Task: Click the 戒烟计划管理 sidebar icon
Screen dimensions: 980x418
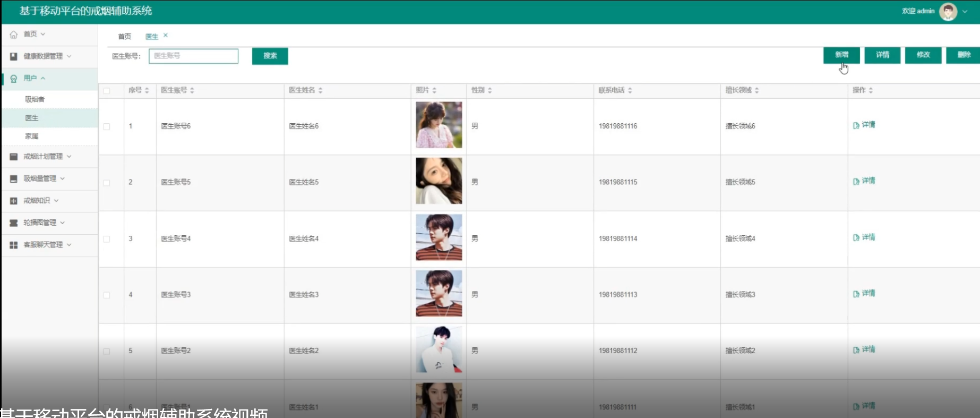Action: pos(14,157)
